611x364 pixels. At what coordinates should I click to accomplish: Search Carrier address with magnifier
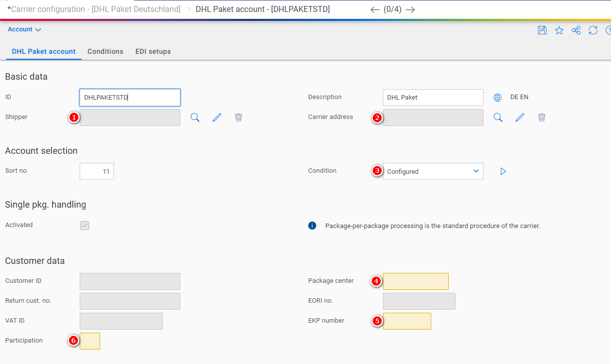click(498, 118)
